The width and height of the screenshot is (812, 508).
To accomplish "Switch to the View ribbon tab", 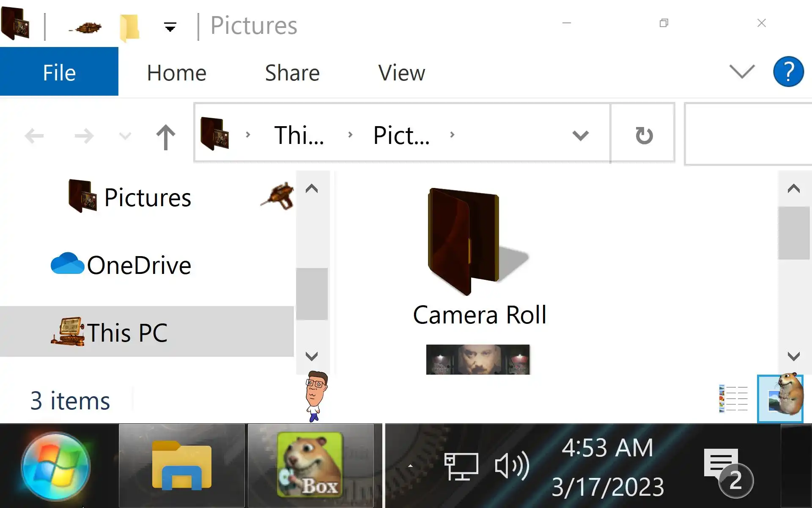I will 401,73.
